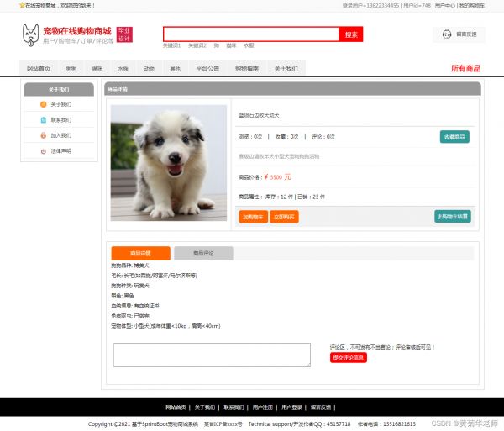Click the green 收藏商品 button

pos(454,137)
